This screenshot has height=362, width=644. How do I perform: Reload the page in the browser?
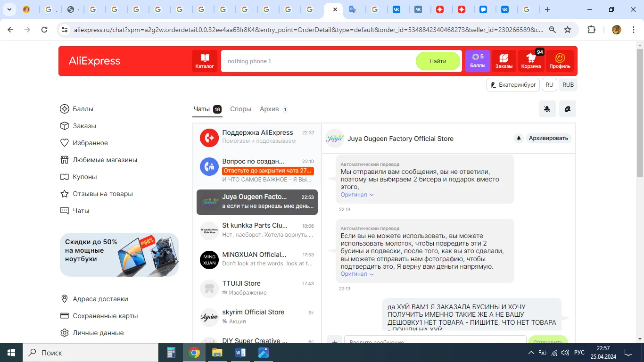pyautogui.click(x=44, y=30)
